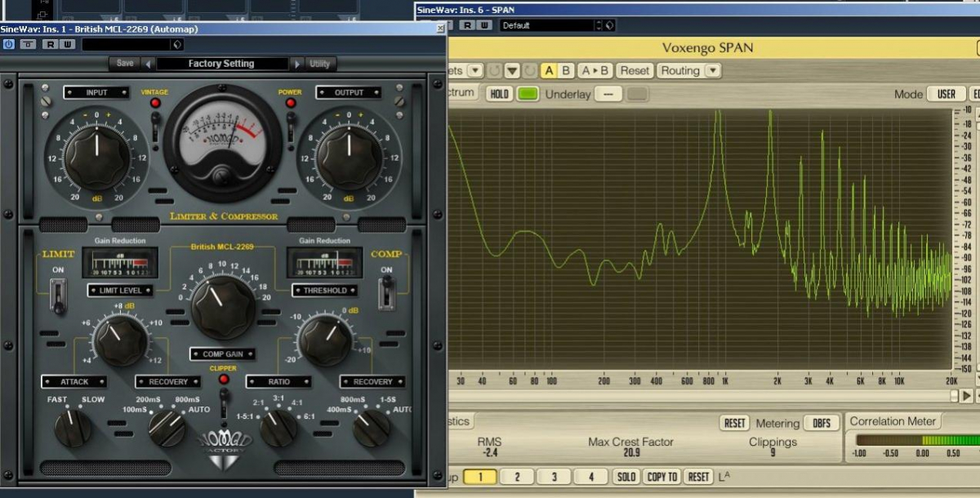Enable Read automation on the MCL-2269 plugin
This screenshot has width=980, height=498.
click(x=50, y=44)
